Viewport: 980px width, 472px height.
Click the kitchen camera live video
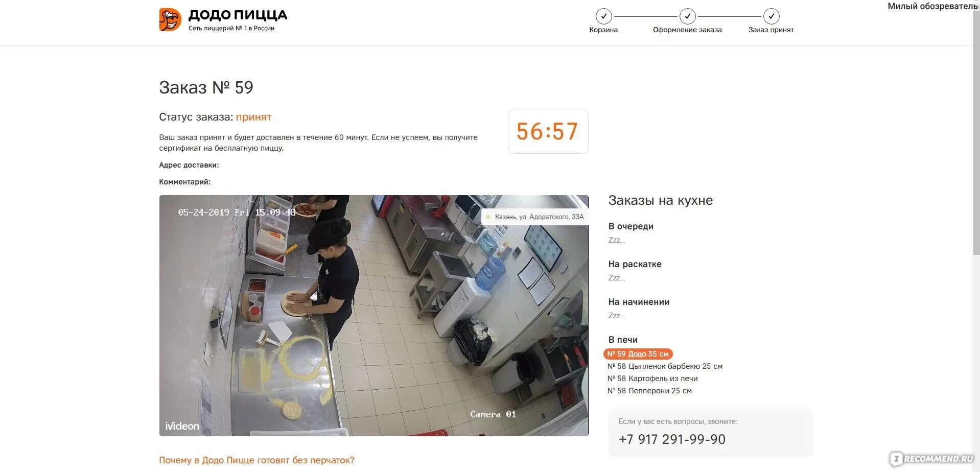(x=374, y=316)
